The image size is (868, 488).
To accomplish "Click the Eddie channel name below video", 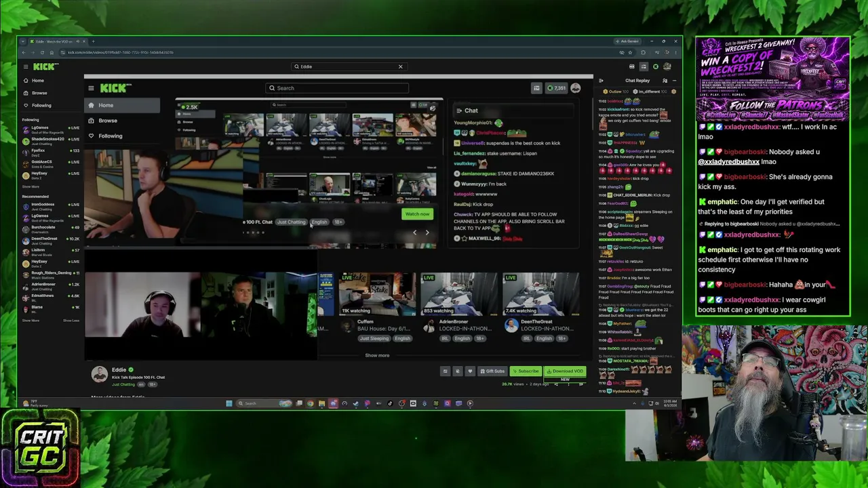I will 119,369.
